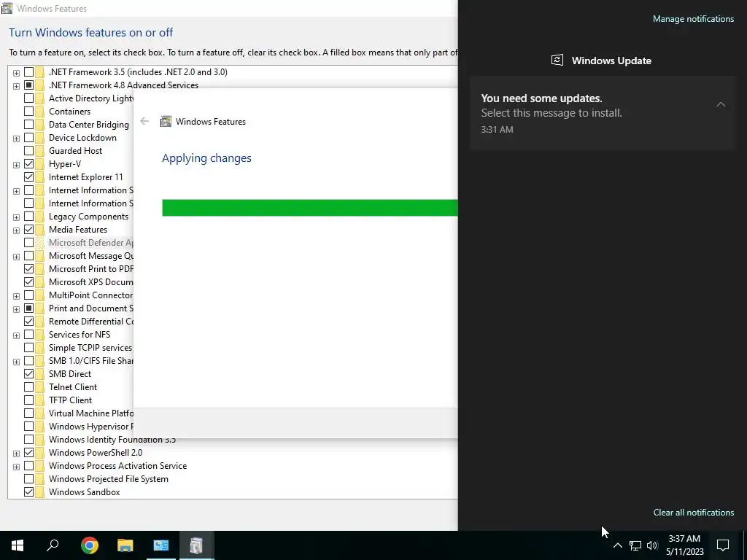Viewport: 747px width, 560px height.
Task: Select 'You need some updates' notification
Action: point(603,113)
